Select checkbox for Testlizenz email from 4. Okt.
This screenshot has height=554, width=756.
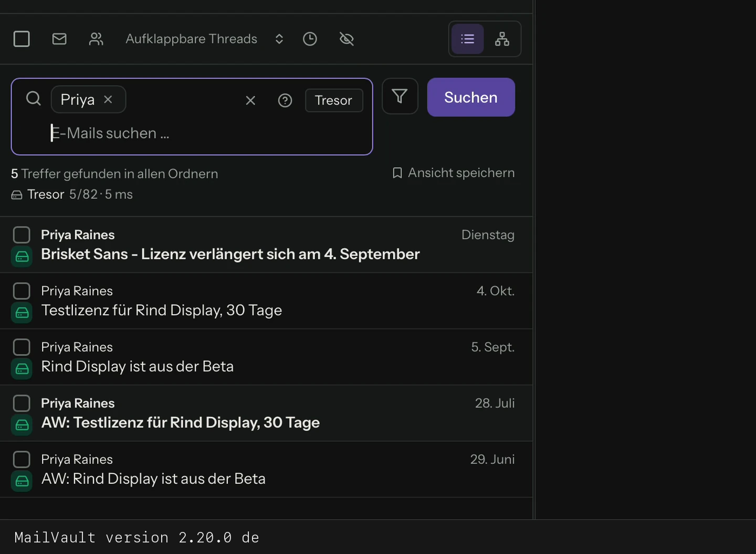coord(22,291)
